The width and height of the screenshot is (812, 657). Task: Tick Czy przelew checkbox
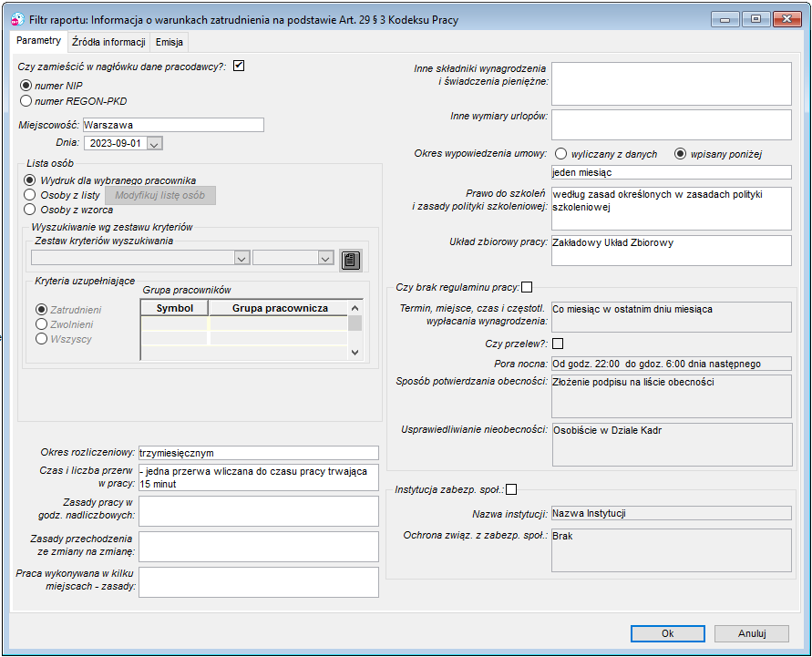pyautogui.click(x=558, y=344)
